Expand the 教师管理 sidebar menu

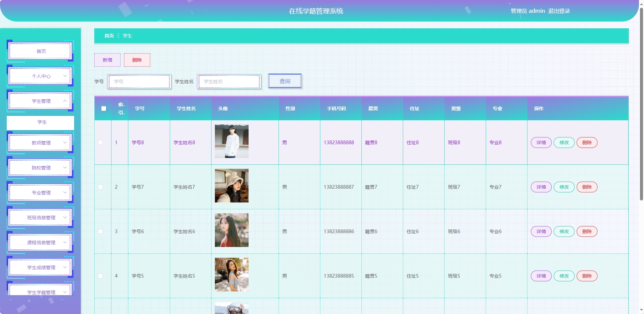click(40, 143)
